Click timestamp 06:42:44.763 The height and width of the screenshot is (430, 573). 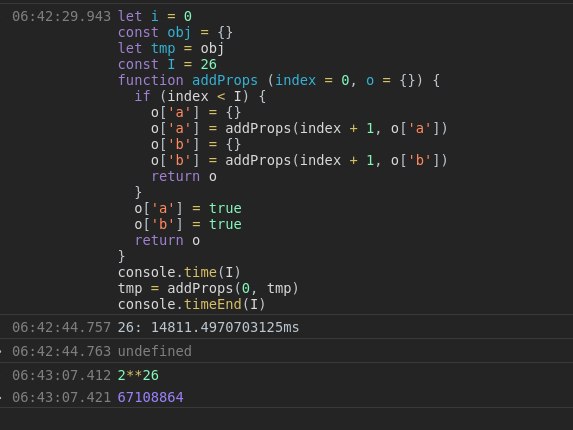(61, 351)
